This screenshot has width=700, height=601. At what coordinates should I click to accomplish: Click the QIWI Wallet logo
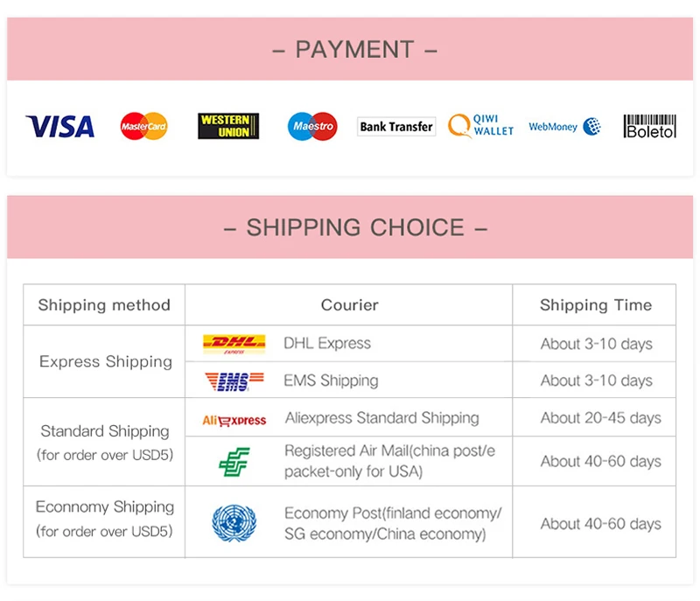pyautogui.click(x=480, y=125)
